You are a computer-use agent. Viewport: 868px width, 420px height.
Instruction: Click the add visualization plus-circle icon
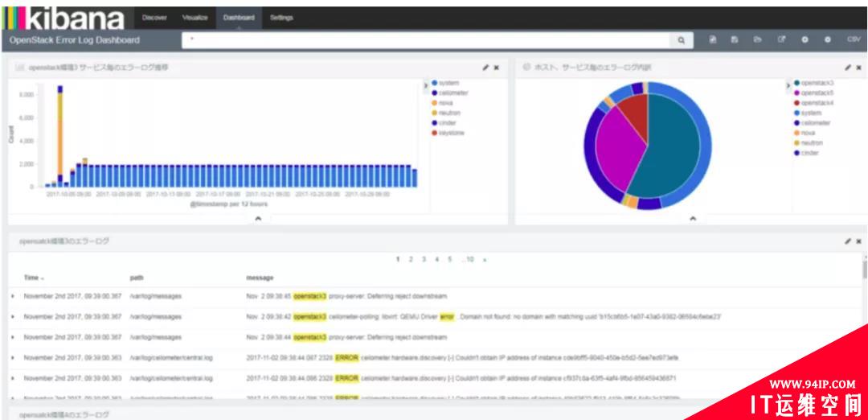tap(805, 40)
